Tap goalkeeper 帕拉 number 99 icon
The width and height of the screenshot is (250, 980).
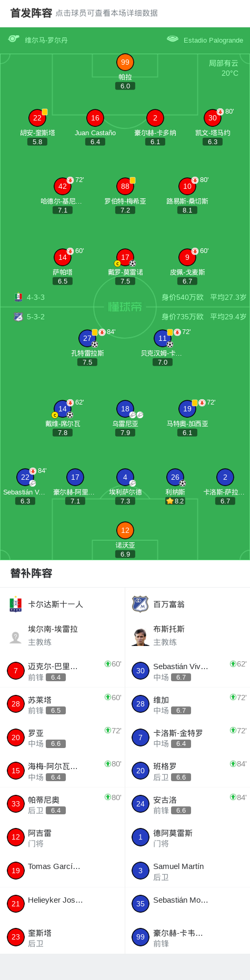(125, 62)
